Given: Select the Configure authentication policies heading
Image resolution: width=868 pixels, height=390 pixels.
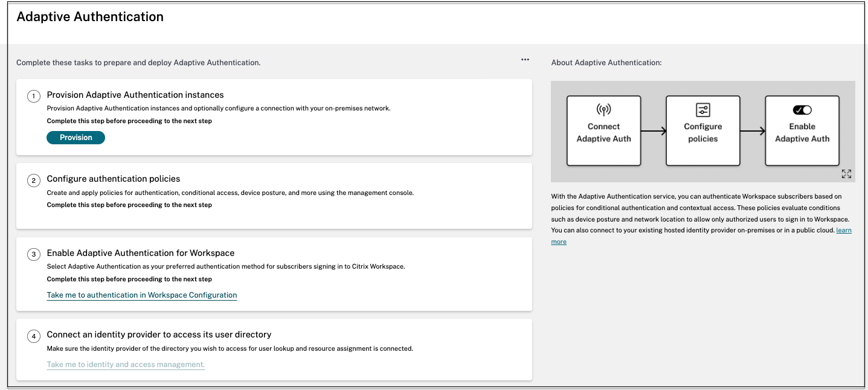Looking at the screenshot, I should point(114,179).
